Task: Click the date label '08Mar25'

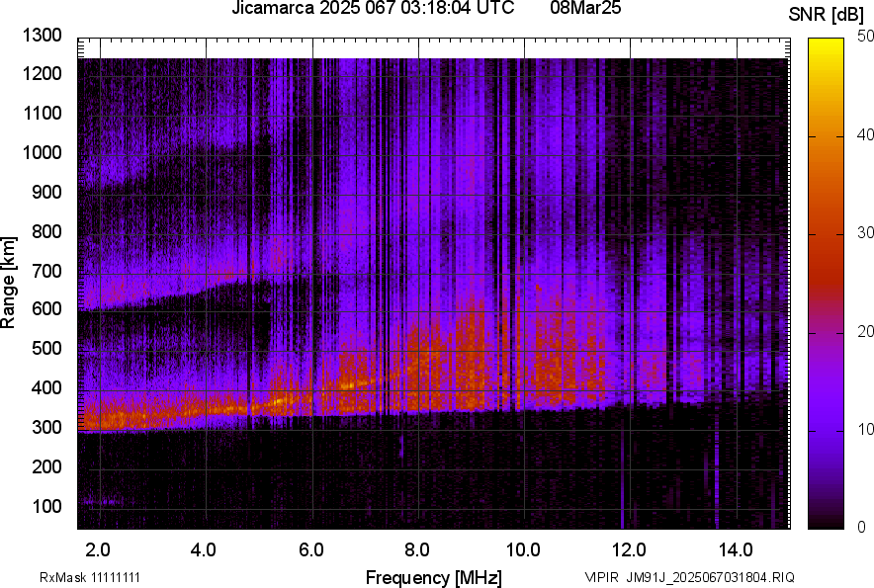Action: pyautogui.click(x=585, y=8)
